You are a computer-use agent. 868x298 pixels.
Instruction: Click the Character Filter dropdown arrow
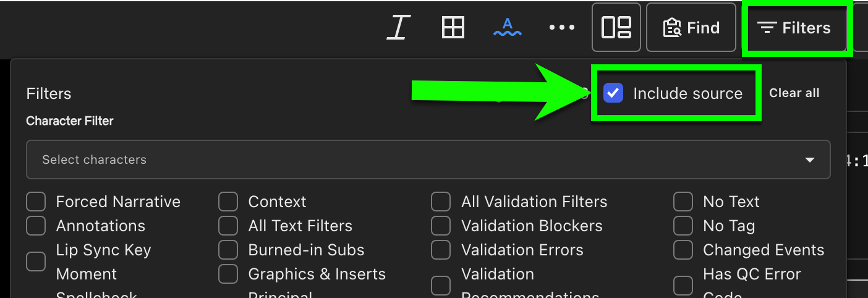click(x=809, y=160)
